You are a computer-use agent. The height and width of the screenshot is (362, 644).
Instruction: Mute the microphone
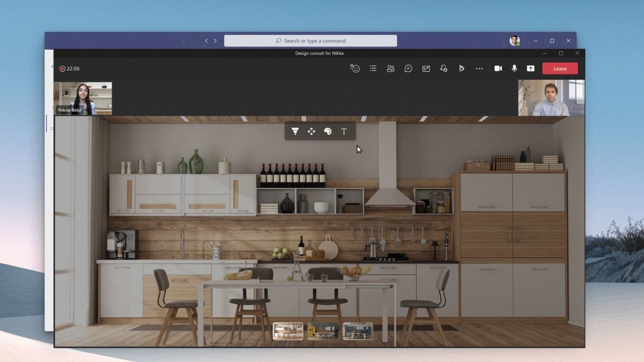[x=514, y=68]
